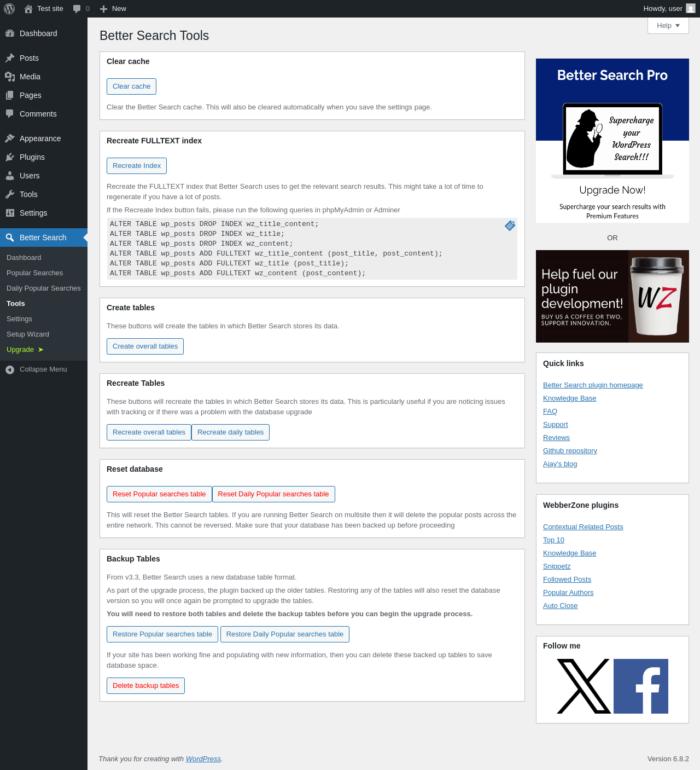
Task: Open the Tools submenu item under Better Search
Action: [x=16, y=304]
